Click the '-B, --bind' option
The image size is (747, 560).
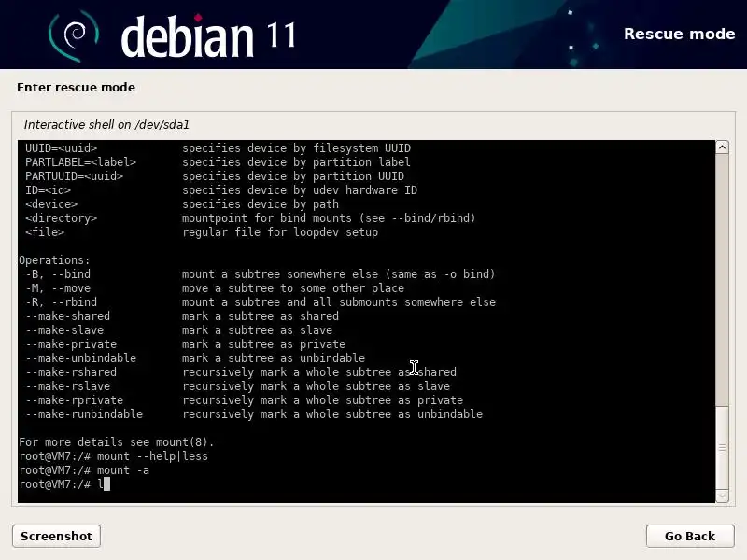[x=58, y=274]
